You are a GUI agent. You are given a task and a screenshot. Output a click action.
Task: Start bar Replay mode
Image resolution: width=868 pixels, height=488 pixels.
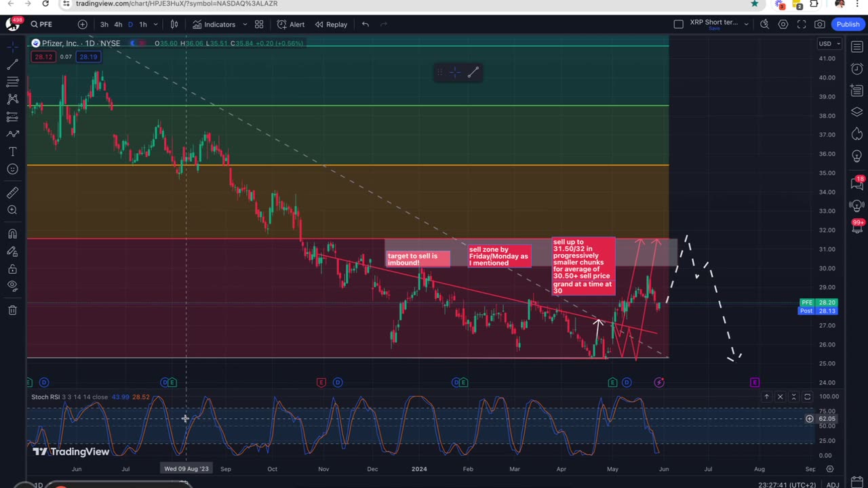[x=331, y=24]
